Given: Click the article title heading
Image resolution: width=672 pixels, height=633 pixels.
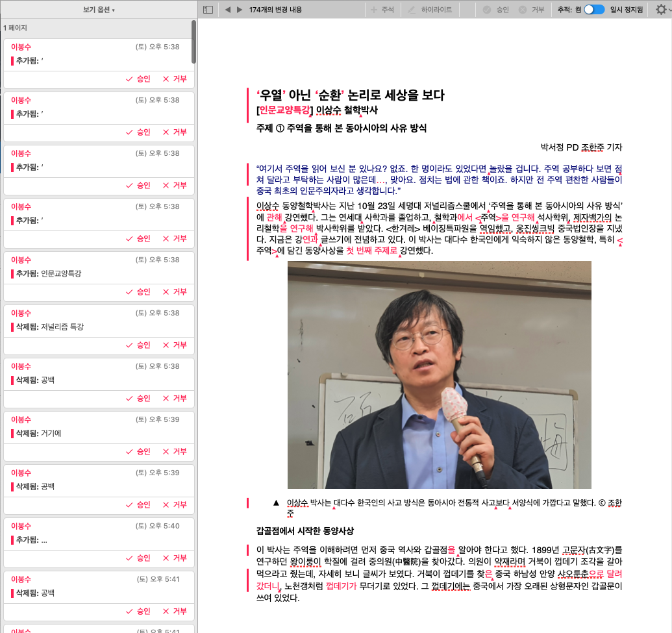Looking at the screenshot, I should click(x=350, y=95).
